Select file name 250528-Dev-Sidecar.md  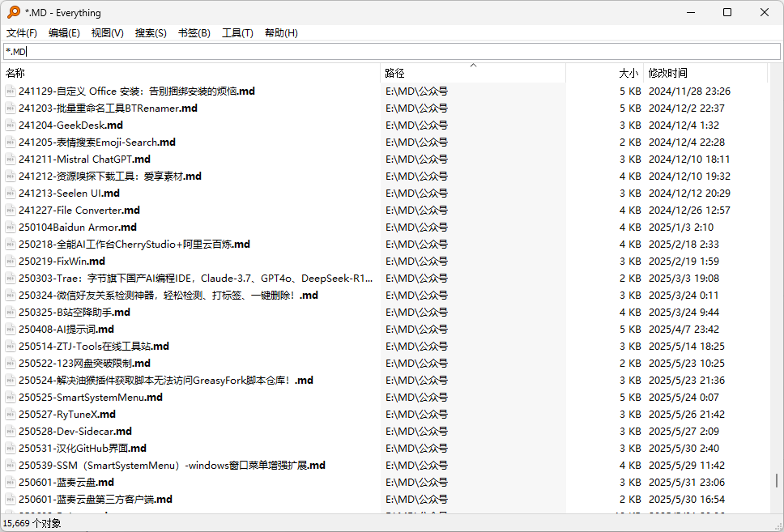point(75,431)
